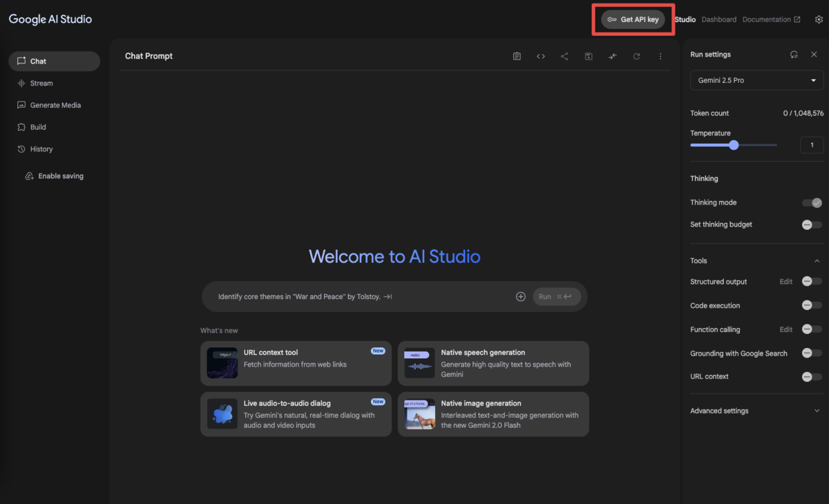Turn on Grounding with Google Search
Viewport: 829px width, 504px height.
[812, 353]
